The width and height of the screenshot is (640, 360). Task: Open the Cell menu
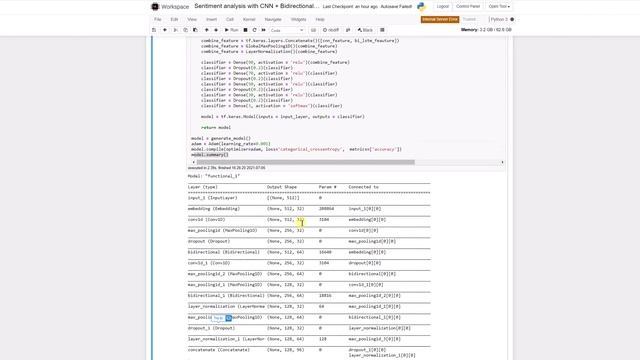230,20
